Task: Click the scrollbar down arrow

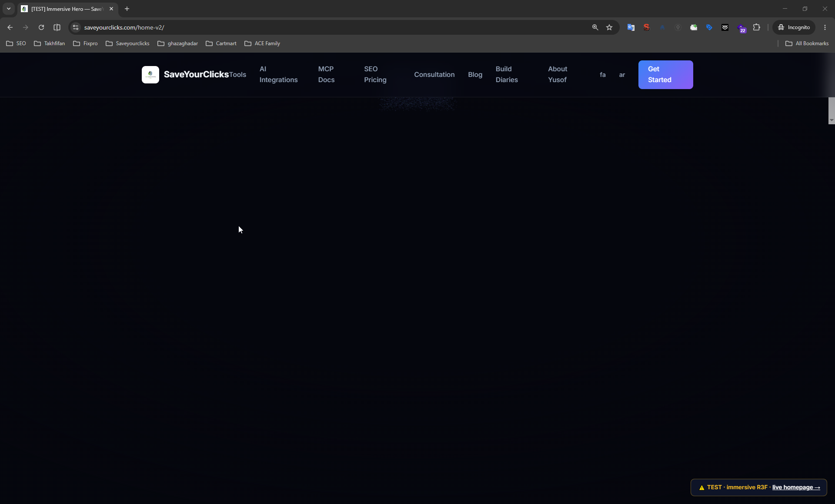Action: coord(832,120)
